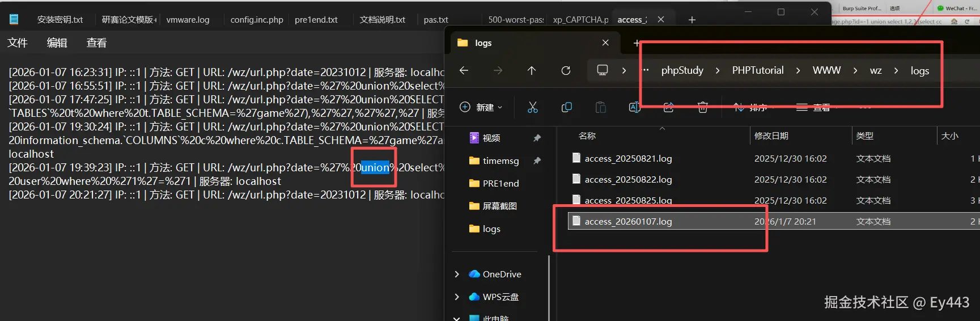Add a new Notepad tab with the plus icon

[x=691, y=19]
